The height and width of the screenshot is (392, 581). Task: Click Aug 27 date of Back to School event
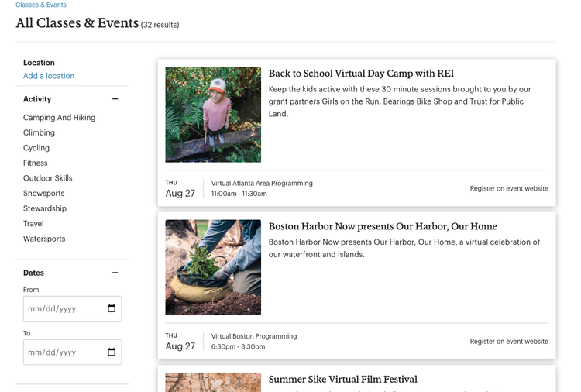click(x=180, y=194)
